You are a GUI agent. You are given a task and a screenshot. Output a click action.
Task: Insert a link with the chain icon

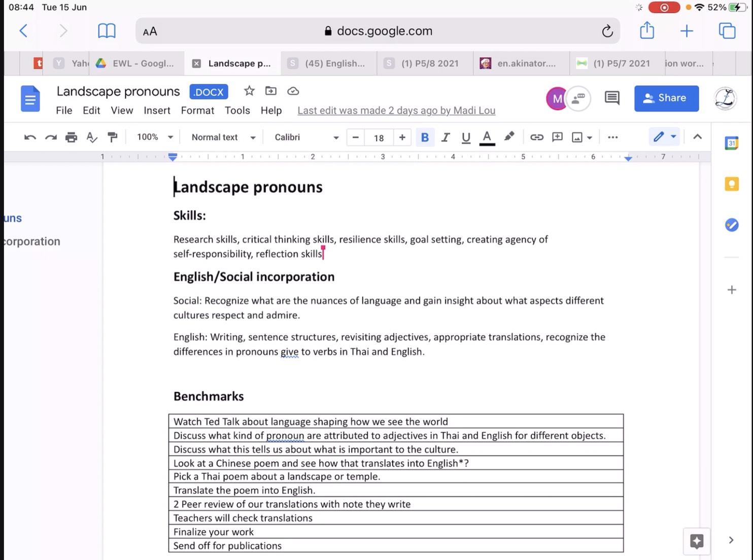click(x=537, y=137)
